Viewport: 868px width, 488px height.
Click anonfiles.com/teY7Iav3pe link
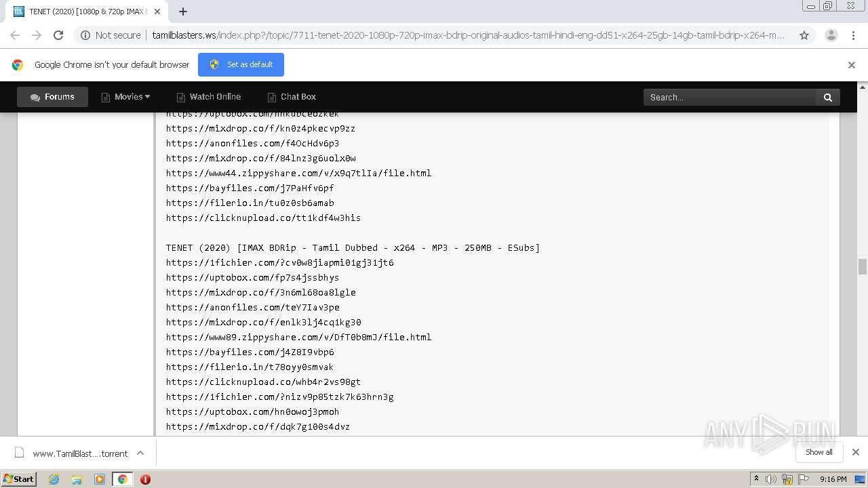pyautogui.click(x=252, y=307)
